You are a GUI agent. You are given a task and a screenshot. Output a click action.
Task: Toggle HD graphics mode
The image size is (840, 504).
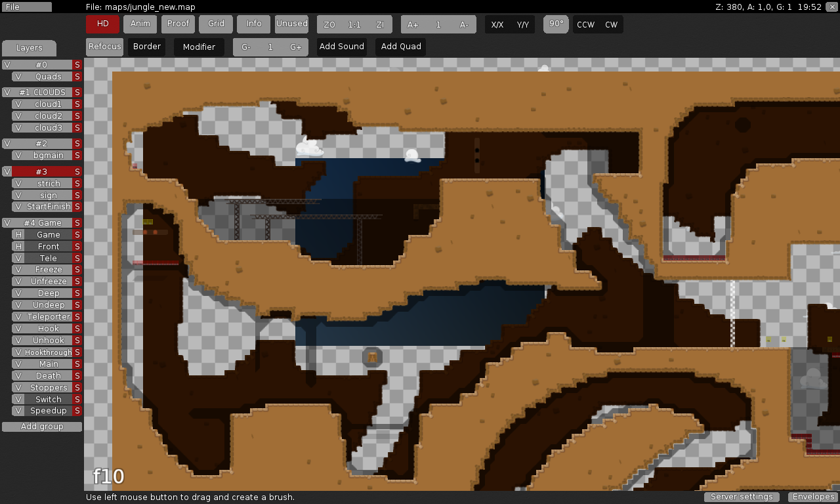(102, 24)
